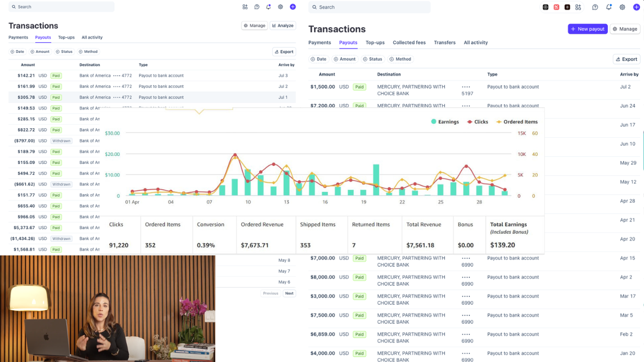Toggle the Earnings series in chart legend
This screenshot has height=362, width=644.
click(445, 122)
